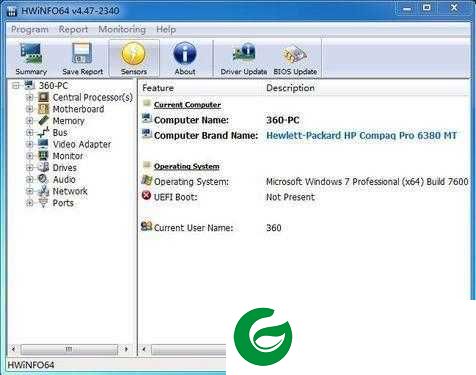Select the Central Processor(s) tree label
This screenshot has width=476, height=375.
point(93,97)
